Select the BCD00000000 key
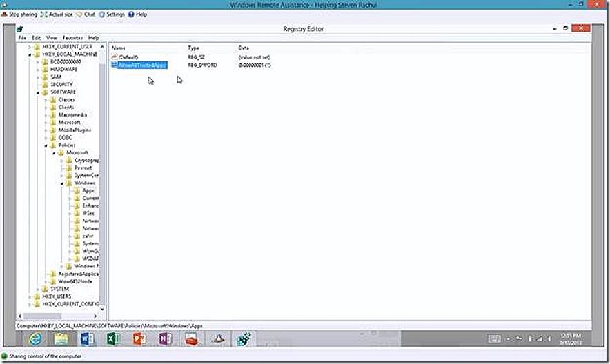Viewport: 610px width, 364px height. click(x=66, y=62)
